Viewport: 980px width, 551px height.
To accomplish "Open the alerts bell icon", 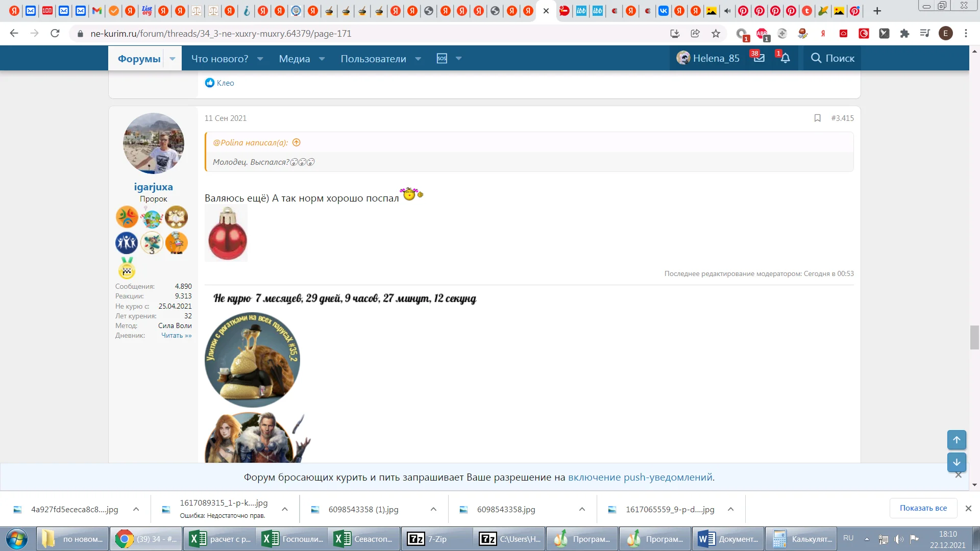I will tap(785, 58).
